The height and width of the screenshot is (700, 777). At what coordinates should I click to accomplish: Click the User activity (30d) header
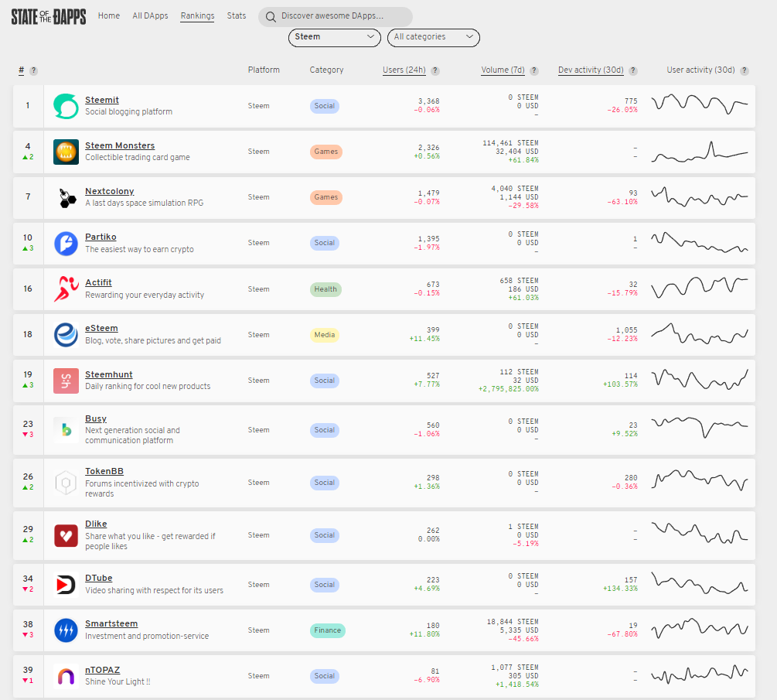tap(700, 70)
